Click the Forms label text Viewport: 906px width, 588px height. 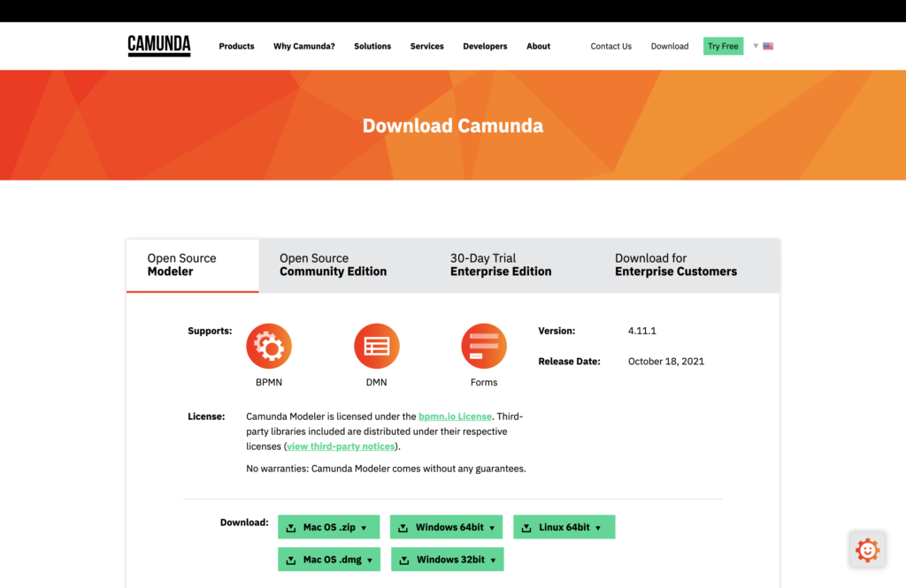coord(484,382)
